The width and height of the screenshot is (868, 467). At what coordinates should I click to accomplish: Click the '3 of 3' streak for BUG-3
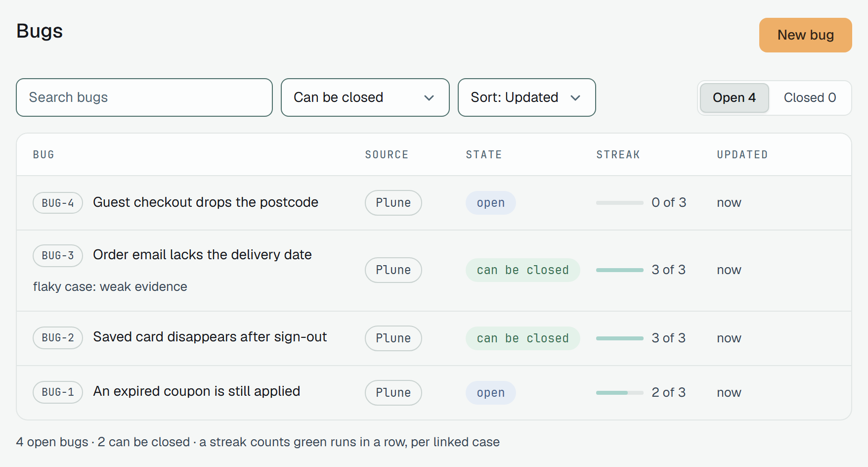click(x=669, y=270)
